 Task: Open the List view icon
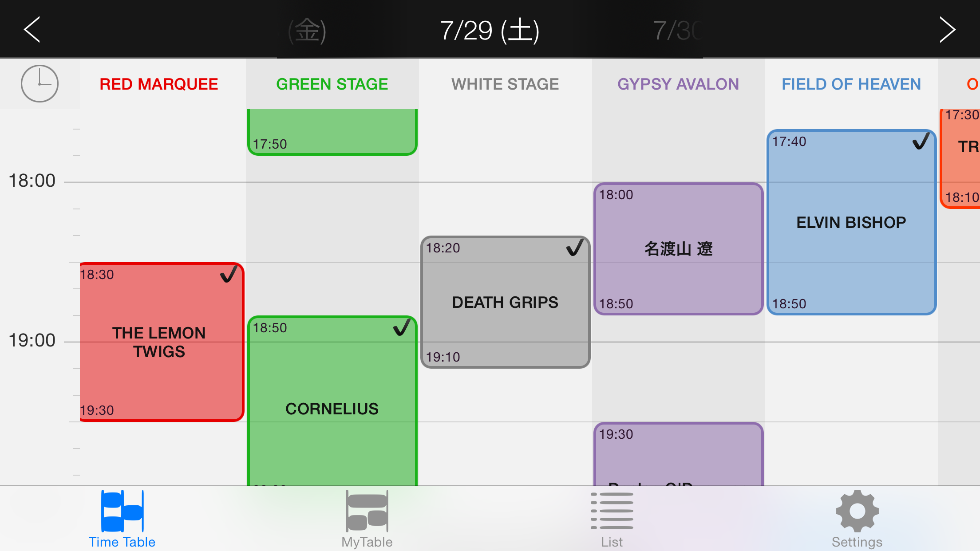[x=612, y=511]
